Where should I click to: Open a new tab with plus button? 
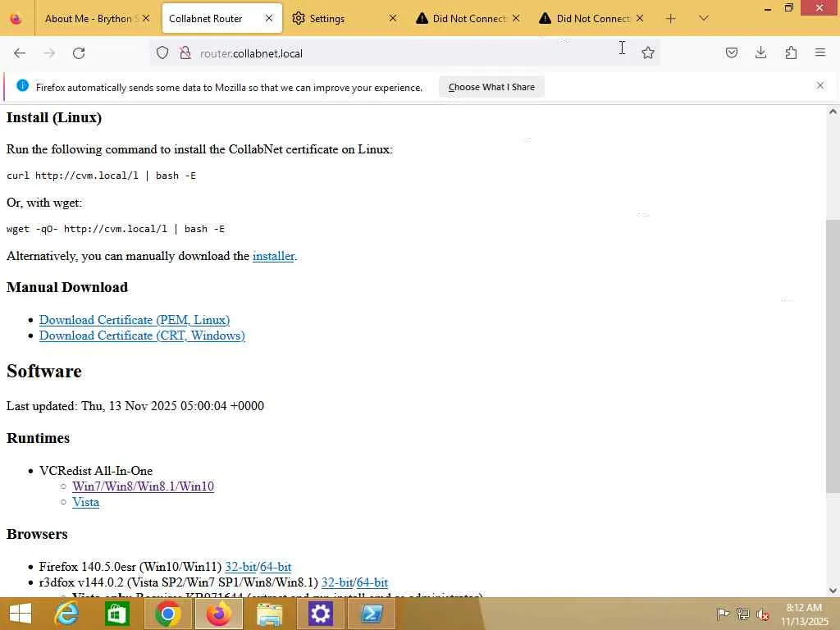click(671, 19)
